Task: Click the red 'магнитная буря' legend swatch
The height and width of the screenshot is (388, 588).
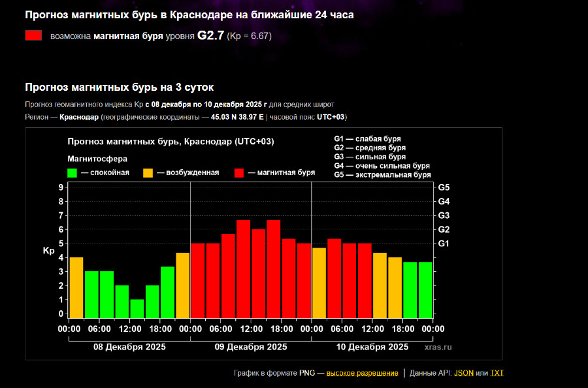Action: [239, 172]
